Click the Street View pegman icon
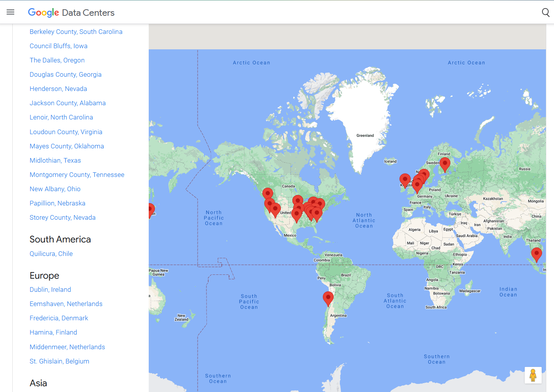The width and height of the screenshot is (554, 392). (x=533, y=375)
